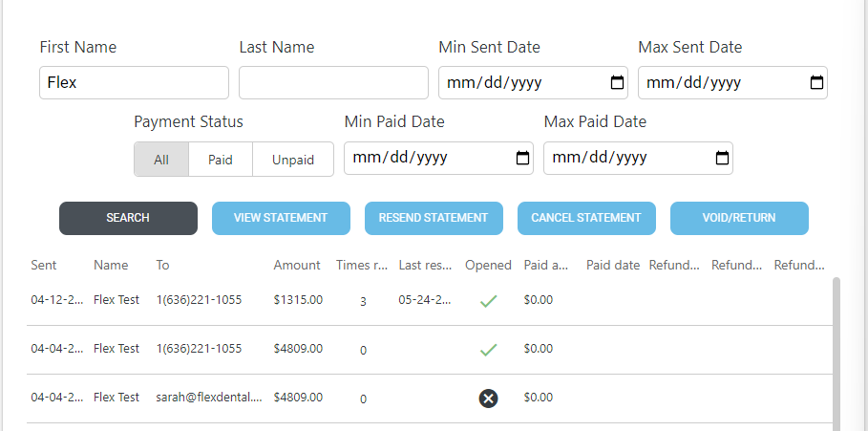Open Max Sent Date calendar picker
The width and height of the screenshot is (868, 431).
[x=816, y=82]
